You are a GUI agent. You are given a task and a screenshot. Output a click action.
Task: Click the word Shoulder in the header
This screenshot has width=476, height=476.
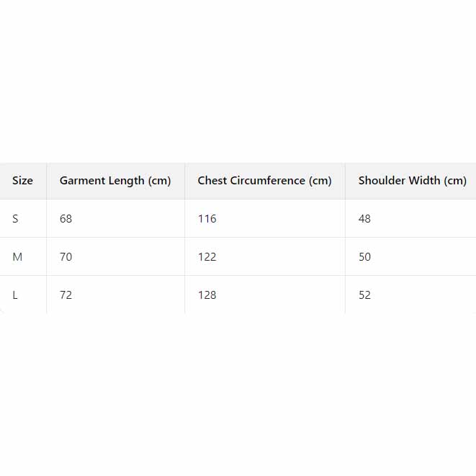pyautogui.click(x=382, y=181)
